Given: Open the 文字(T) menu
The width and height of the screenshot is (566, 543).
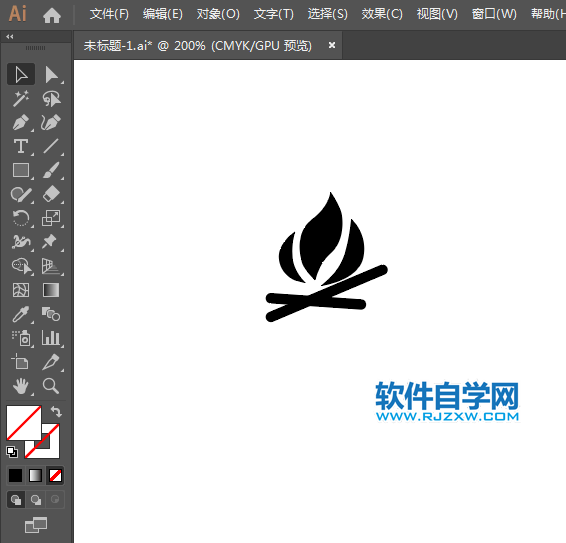Looking at the screenshot, I should 274,14.
